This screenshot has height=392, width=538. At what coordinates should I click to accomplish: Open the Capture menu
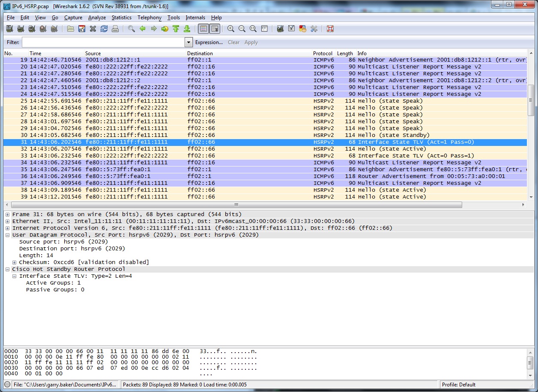click(73, 18)
